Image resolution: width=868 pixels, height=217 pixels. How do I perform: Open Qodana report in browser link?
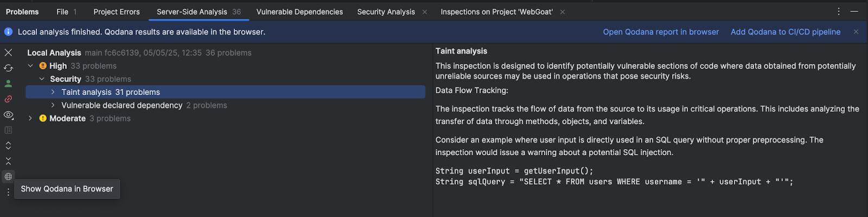(661, 32)
